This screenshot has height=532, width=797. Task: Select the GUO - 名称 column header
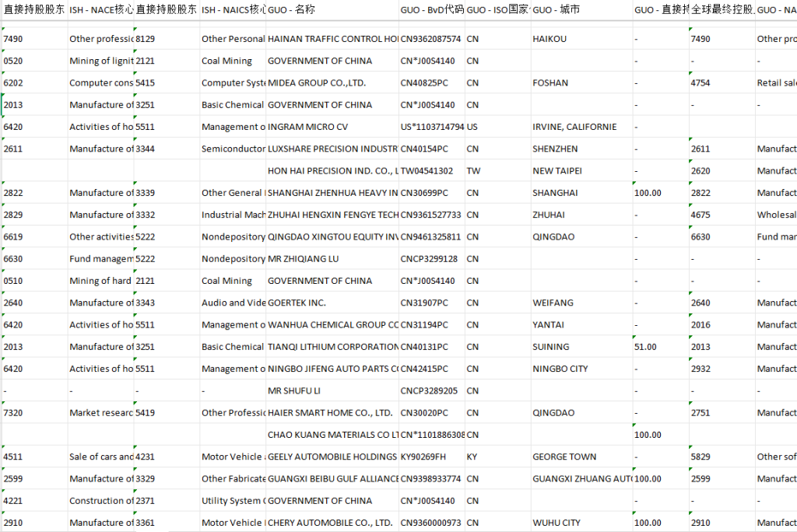coord(331,10)
